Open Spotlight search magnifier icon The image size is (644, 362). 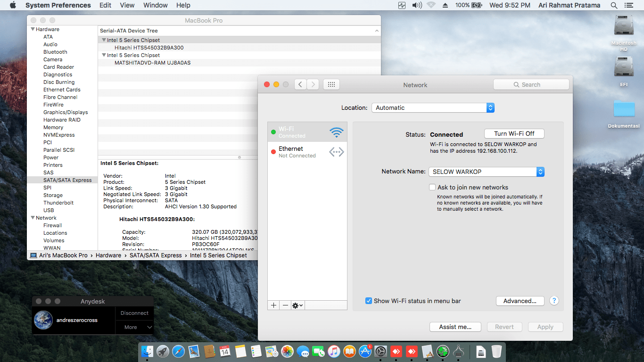point(614,5)
